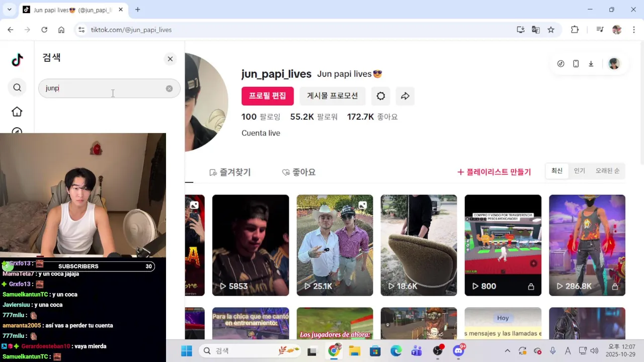Click the share arrow icon on profile
The image size is (644, 362).
coord(405,96)
